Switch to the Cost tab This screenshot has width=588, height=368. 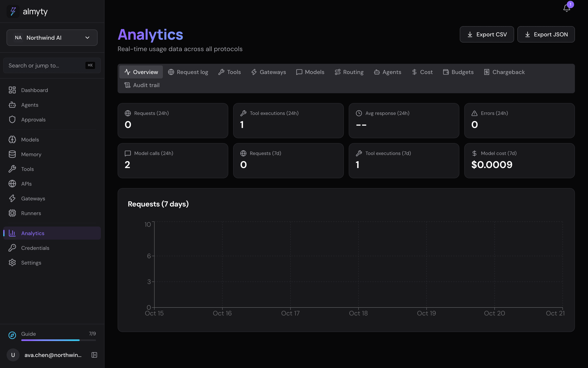[422, 72]
